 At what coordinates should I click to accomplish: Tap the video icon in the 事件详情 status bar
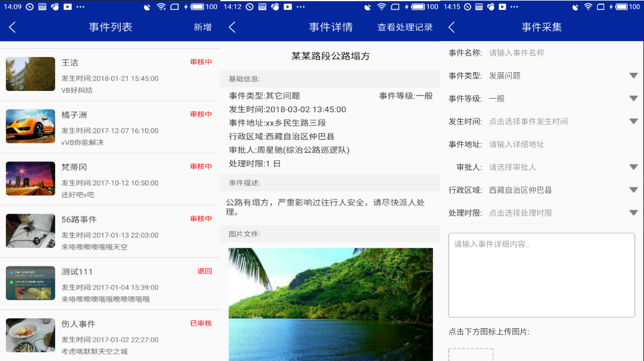click(x=288, y=7)
